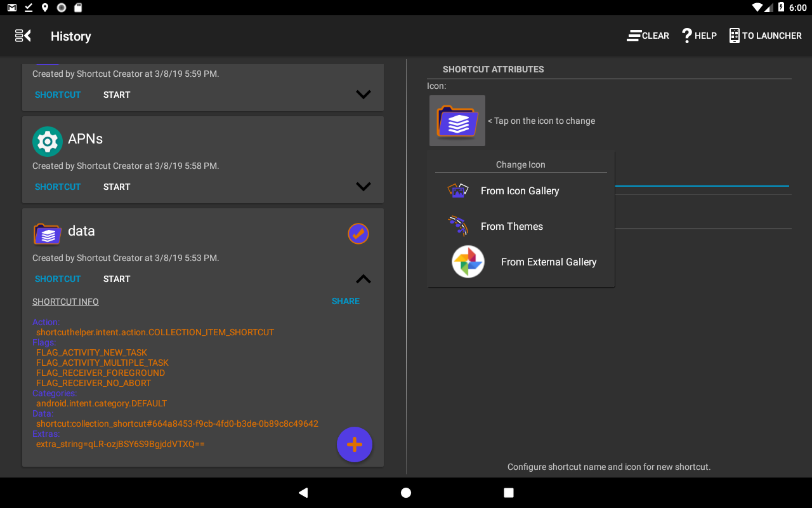The height and width of the screenshot is (508, 812).
Task: Collapse the data card chevron
Action: (x=363, y=279)
